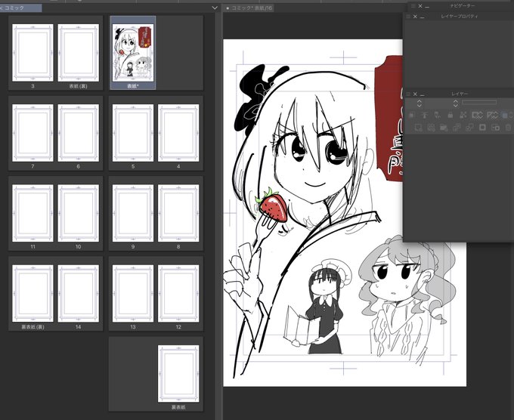Create a new raster layer

tap(419, 128)
